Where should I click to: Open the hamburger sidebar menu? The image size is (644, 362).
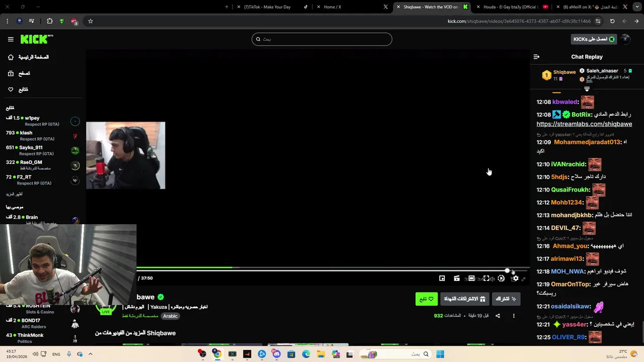[x=11, y=39]
